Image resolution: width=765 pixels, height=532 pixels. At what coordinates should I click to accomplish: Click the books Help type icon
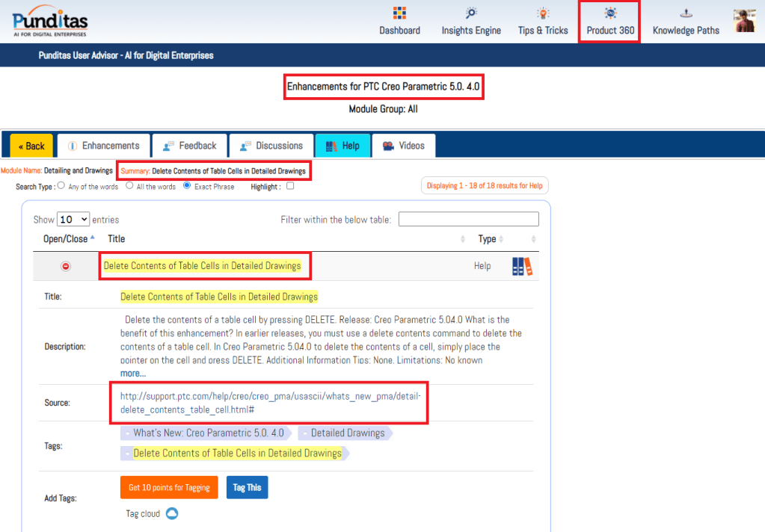pos(522,266)
